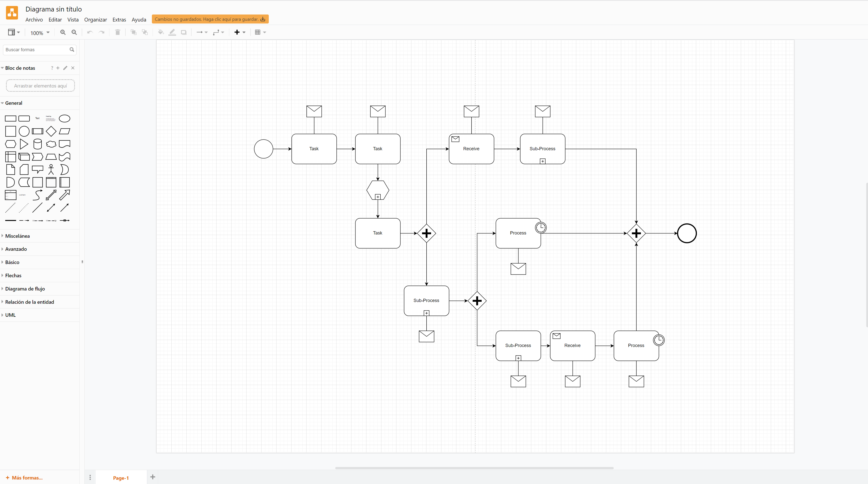This screenshot has width=868, height=484.
Task: Select the cloud shape in General palette
Action: [x=51, y=144]
